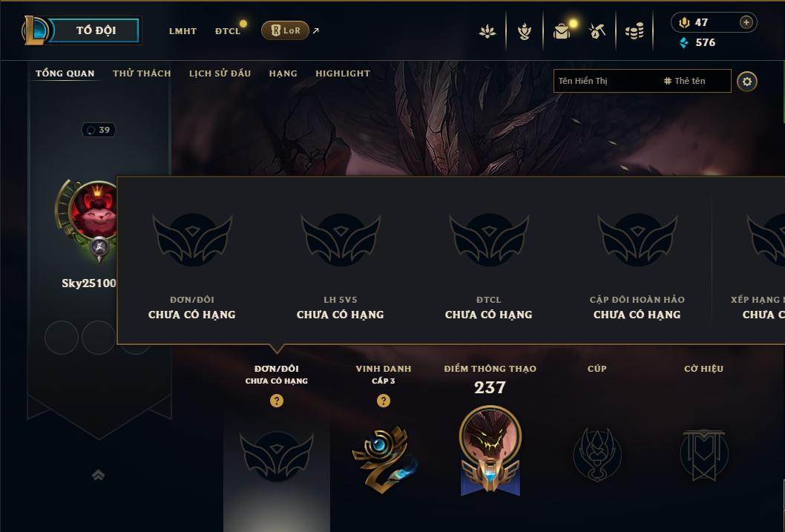The image size is (785, 532).
Task: Open the collection lotus icon
Action: click(x=487, y=31)
